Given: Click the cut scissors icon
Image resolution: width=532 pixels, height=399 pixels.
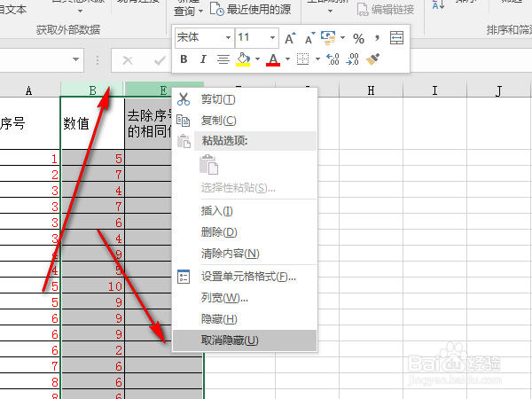Looking at the screenshot, I should pyautogui.click(x=184, y=99).
